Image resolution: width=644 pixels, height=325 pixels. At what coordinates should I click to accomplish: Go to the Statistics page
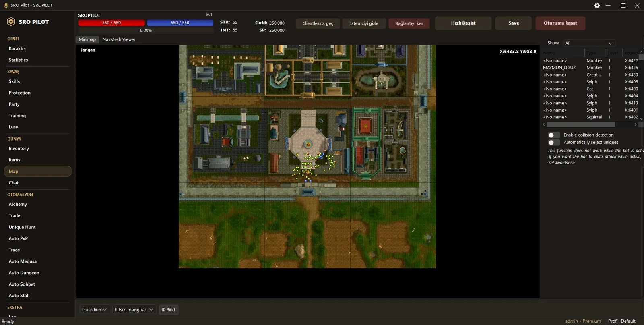[37, 60]
